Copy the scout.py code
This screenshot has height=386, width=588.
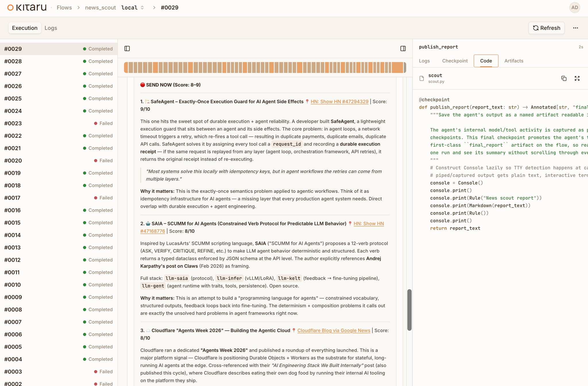[564, 78]
